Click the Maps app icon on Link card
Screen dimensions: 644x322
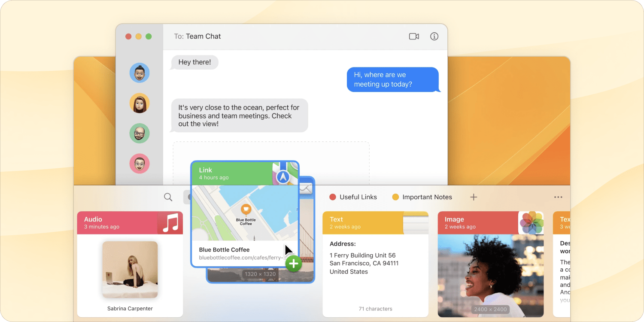point(286,173)
